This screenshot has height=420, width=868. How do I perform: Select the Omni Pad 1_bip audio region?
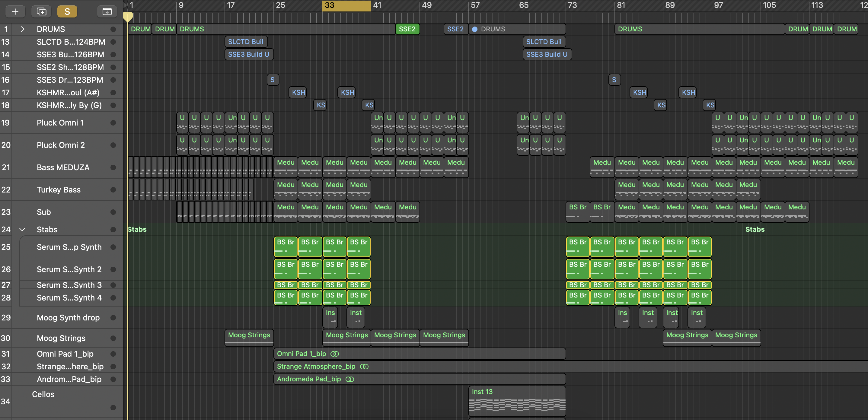(x=420, y=354)
